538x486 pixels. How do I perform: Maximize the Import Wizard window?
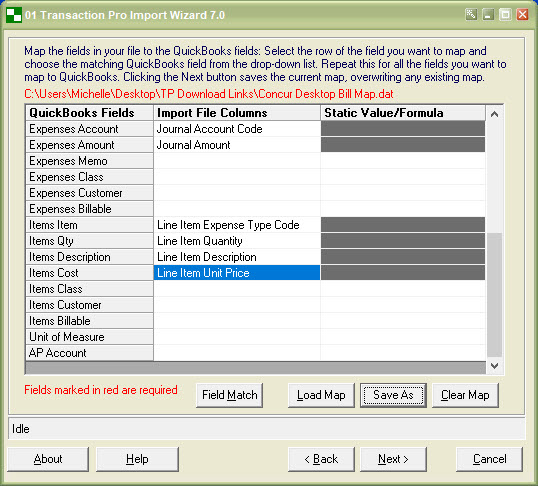coord(505,15)
